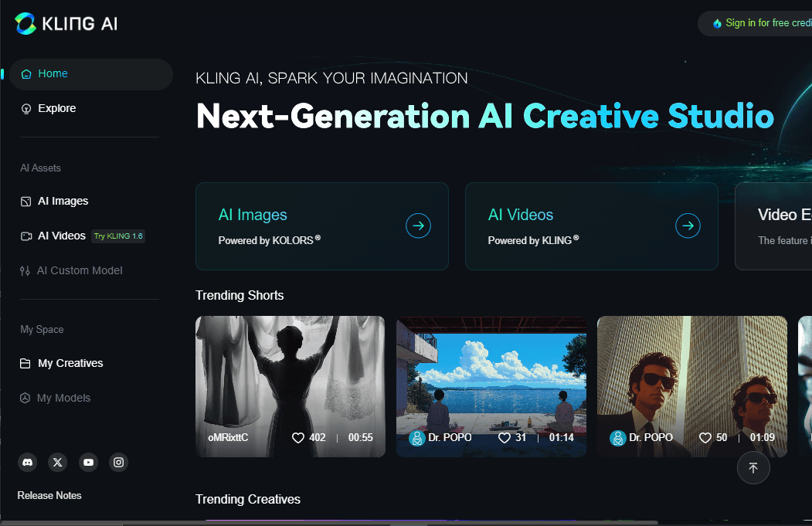
Task: Open the Discord social link
Action: 28,463
